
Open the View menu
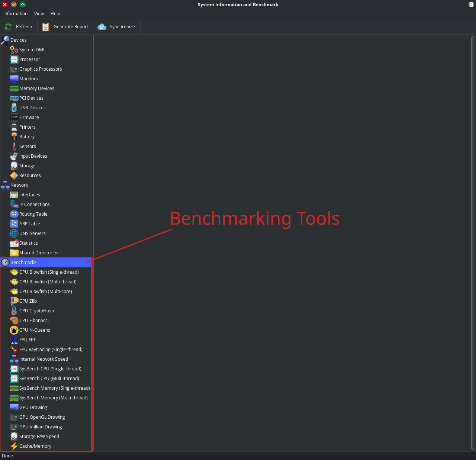[x=39, y=14]
